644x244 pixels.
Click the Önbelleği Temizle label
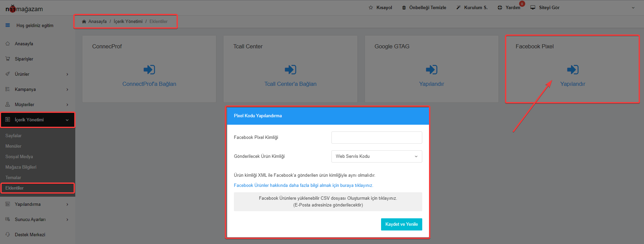click(428, 7)
